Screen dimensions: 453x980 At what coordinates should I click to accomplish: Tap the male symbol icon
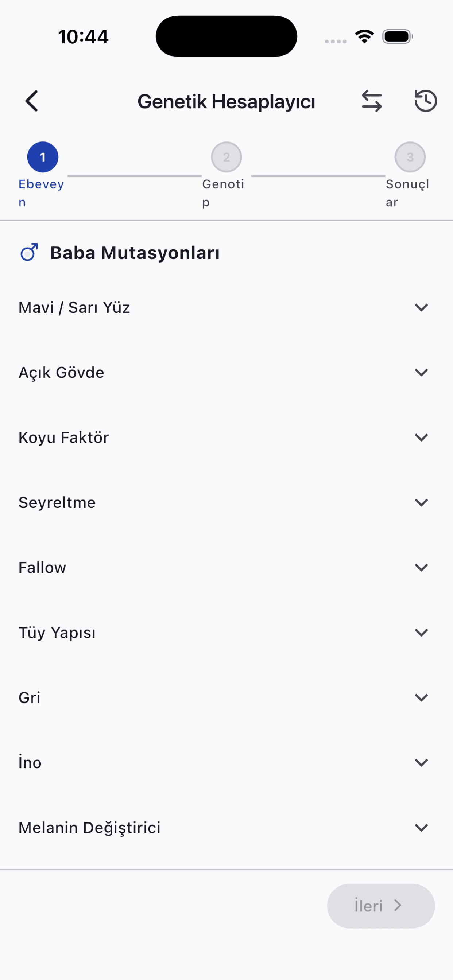tap(29, 252)
